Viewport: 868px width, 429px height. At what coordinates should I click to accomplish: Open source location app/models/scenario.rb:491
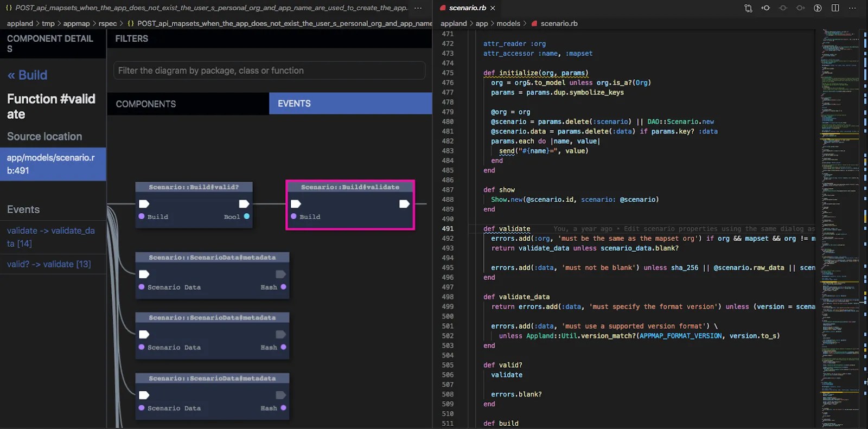(x=53, y=164)
